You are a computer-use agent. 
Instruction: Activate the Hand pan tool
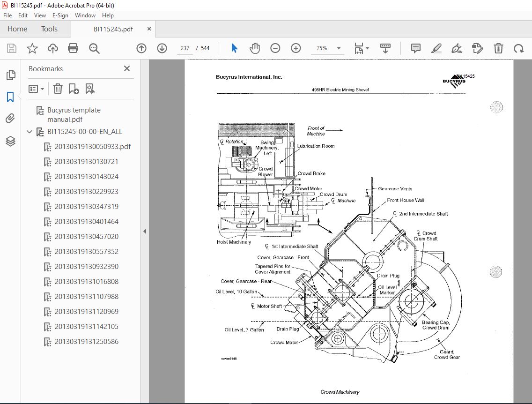[255, 48]
